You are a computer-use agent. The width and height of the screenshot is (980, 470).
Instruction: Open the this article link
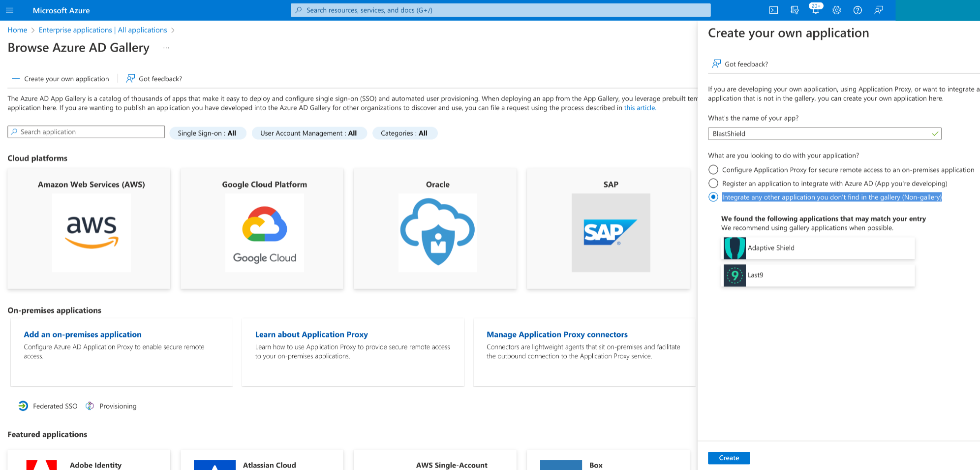(640, 108)
